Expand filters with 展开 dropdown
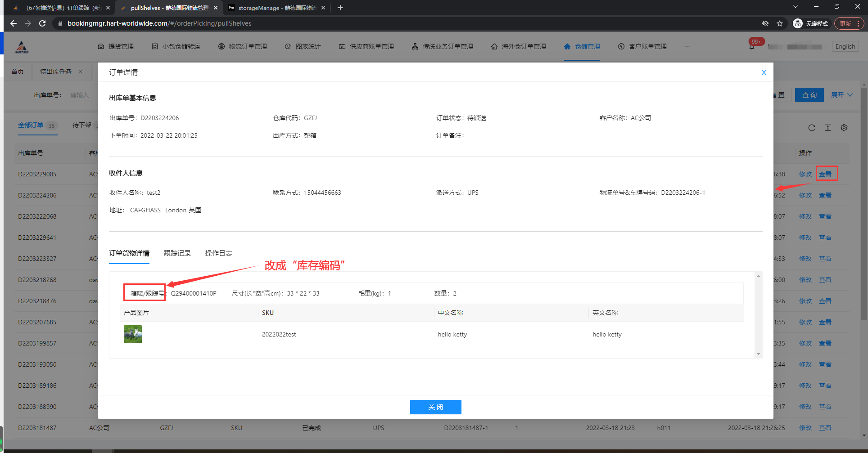 [841, 95]
